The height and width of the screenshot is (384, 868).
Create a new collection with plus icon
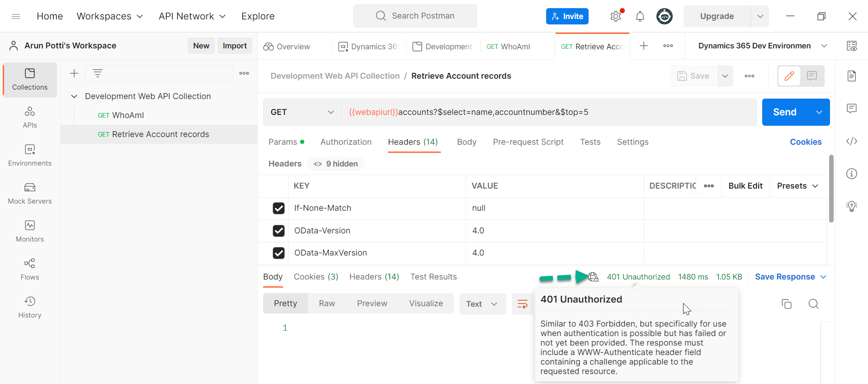[x=74, y=73]
